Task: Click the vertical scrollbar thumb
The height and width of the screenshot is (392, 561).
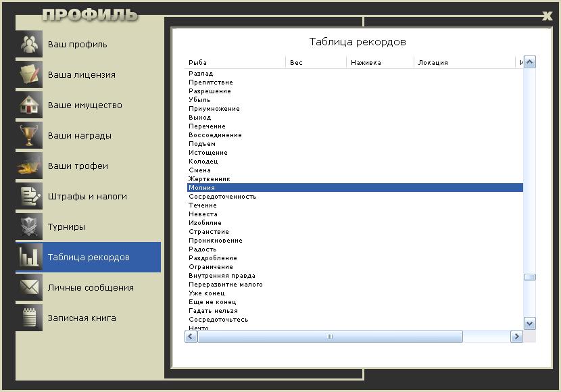Action: click(529, 277)
